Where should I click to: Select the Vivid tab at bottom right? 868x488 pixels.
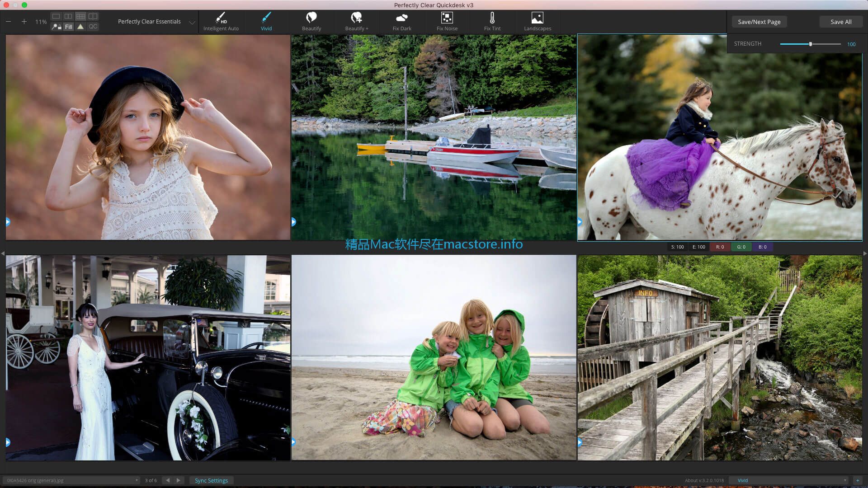pyautogui.click(x=743, y=480)
